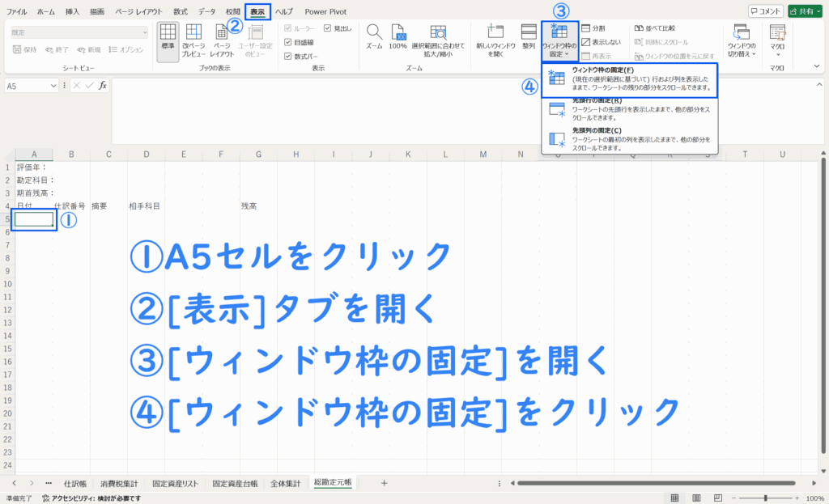Open the ファイル tab
The width and height of the screenshot is (829, 504).
click(16, 11)
